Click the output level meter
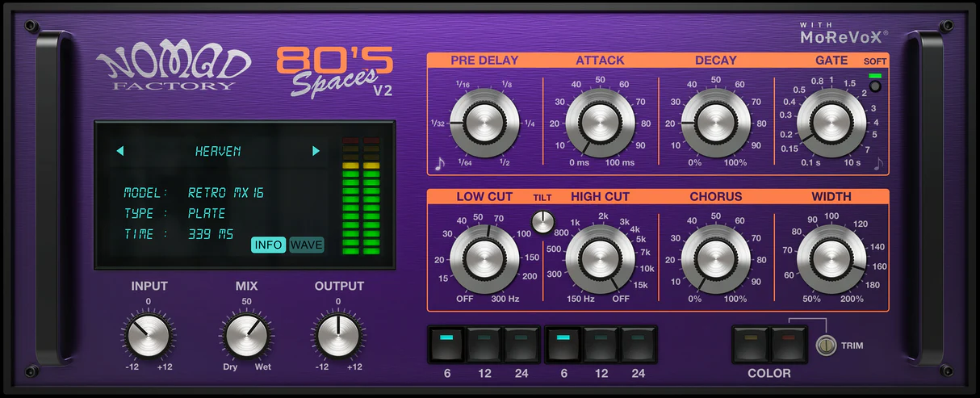Image resolution: width=980 pixels, height=398 pixels. pos(361,195)
